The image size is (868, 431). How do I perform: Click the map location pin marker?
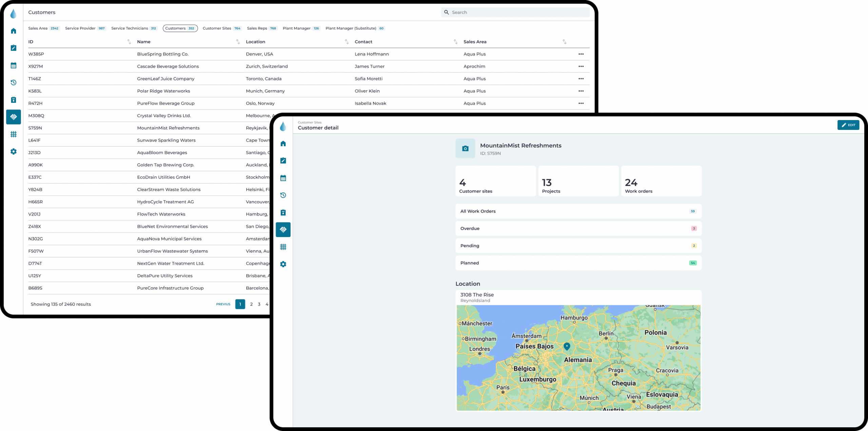coord(567,346)
